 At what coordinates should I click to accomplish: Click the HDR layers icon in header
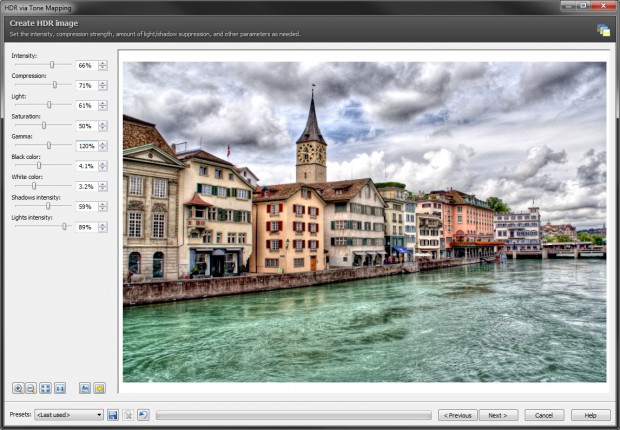pyautogui.click(x=603, y=30)
